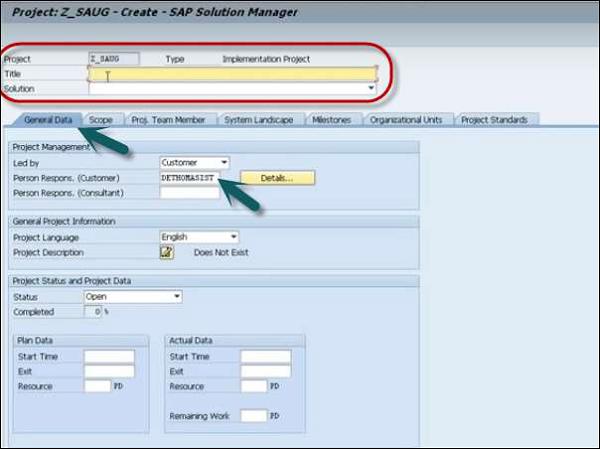Click into the yellow Title field
This screenshot has height=449, width=600.
233,74
